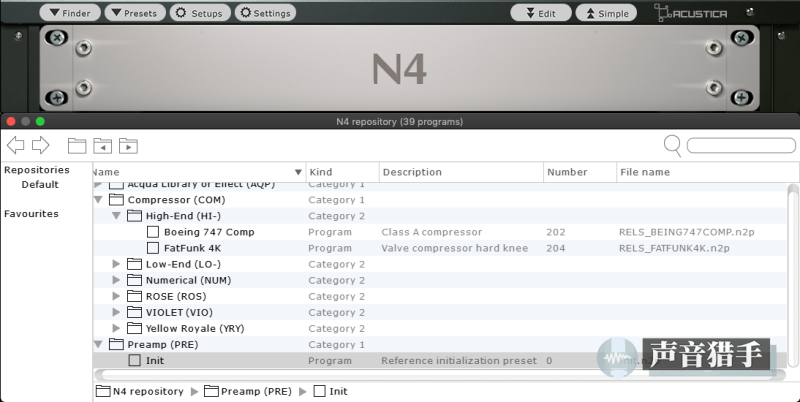The height and width of the screenshot is (402, 800).
Task: Open the Setups button
Action: (x=200, y=13)
